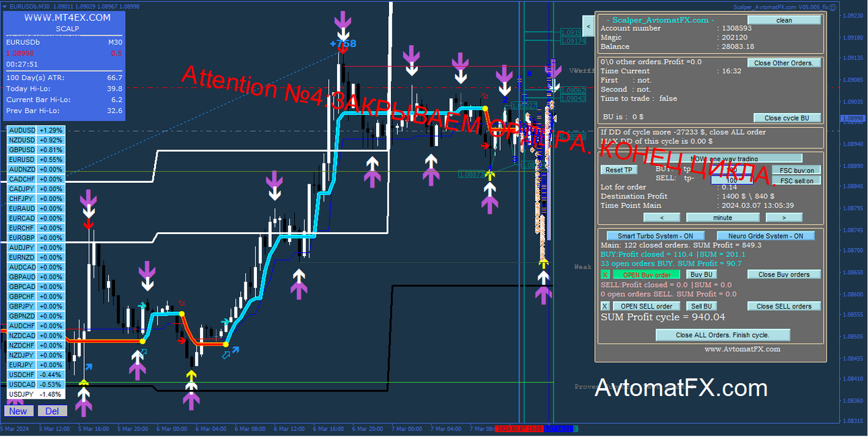Image resolution: width=868 pixels, height=437 pixels.
Task: Select the GBPCAD row in currency list
Action: pyautogui.click(x=36, y=286)
